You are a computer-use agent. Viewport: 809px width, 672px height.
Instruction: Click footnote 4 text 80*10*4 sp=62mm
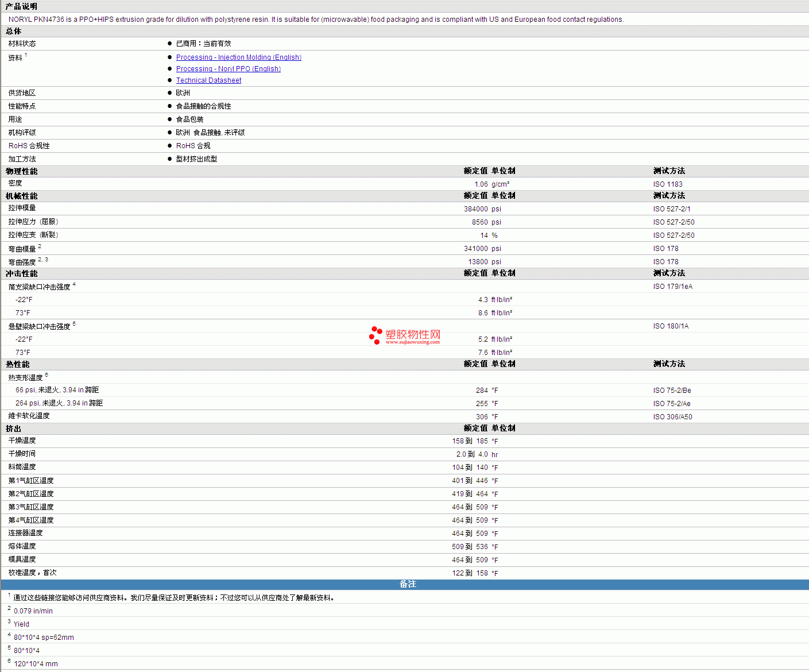click(44, 638)
